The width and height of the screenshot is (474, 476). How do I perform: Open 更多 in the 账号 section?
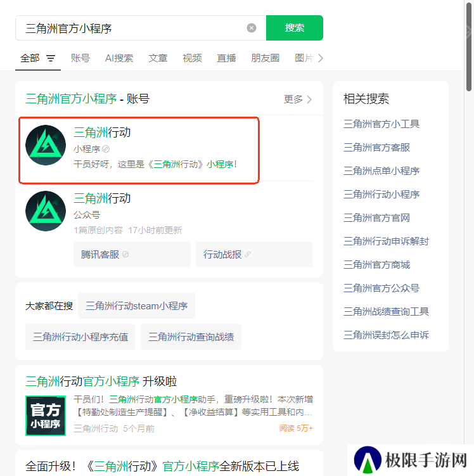click(x=298, y=99)
